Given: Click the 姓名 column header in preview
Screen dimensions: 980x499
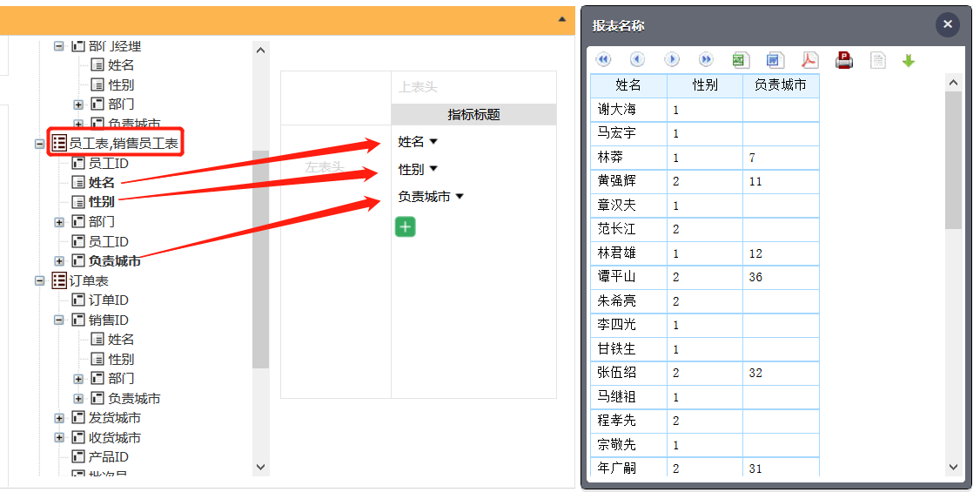Looking at the screenshot, I should click(x=628, y=85).
